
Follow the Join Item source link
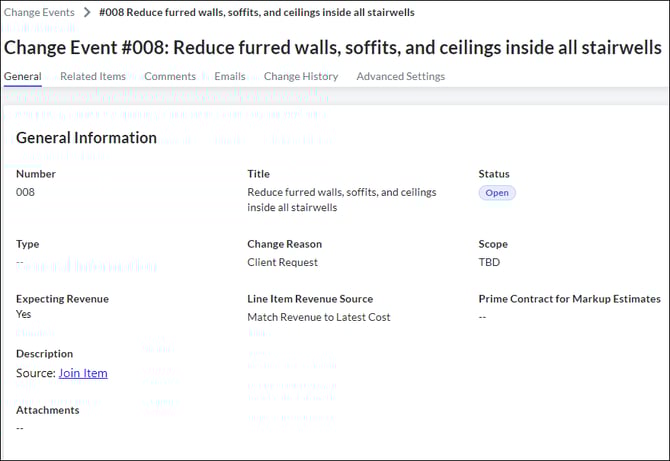click(x=83, y=373)
